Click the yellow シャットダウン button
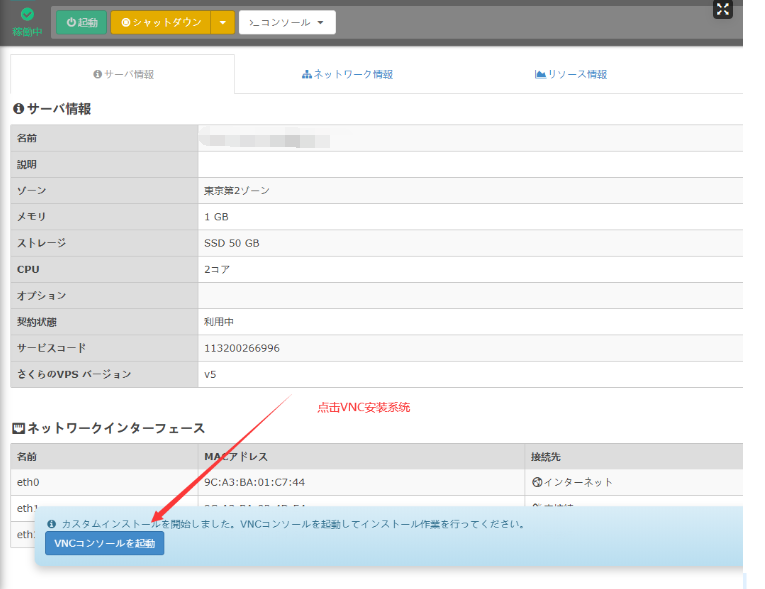The height and width of the screenshot is (589, 765). click(x=161, y=22)
